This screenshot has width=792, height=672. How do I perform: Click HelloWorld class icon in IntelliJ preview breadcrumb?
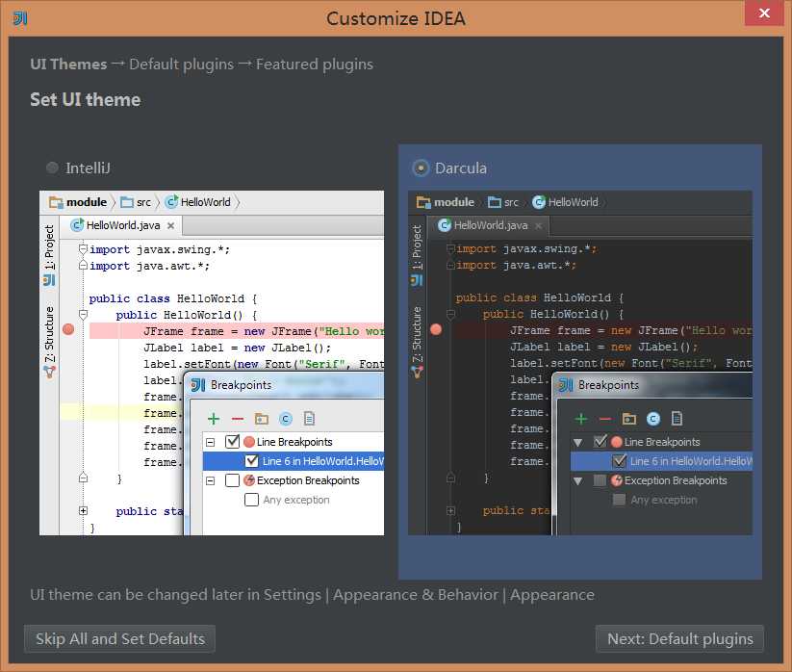click(x=171, y=201)
